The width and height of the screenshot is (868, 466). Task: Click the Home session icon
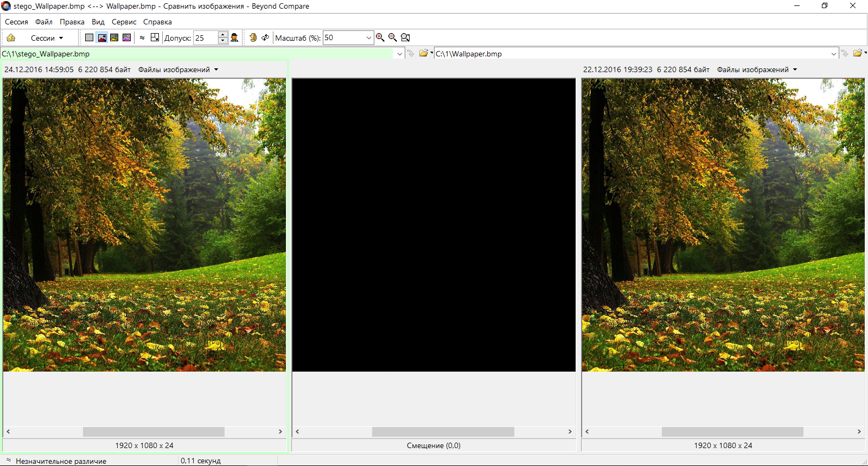coord(11,38)
